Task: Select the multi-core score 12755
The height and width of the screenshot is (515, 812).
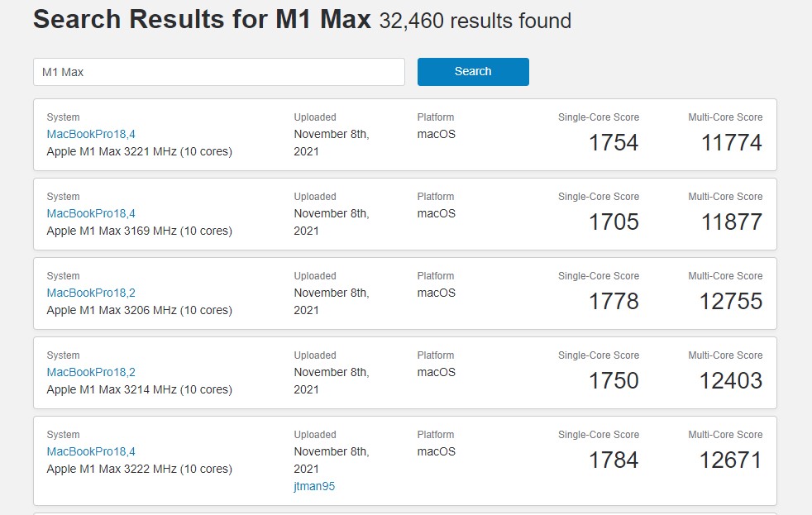Action: [731, 301]
